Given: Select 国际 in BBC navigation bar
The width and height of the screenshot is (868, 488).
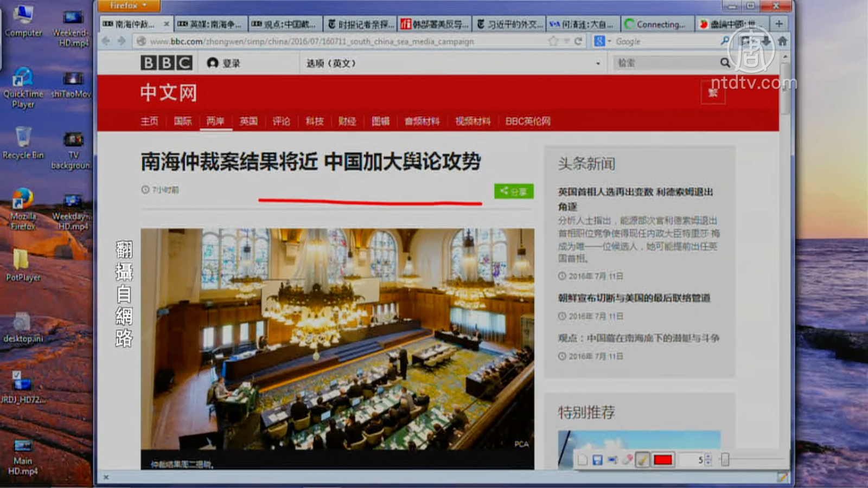Looking at the screenshot, I should tap(182, 121).
